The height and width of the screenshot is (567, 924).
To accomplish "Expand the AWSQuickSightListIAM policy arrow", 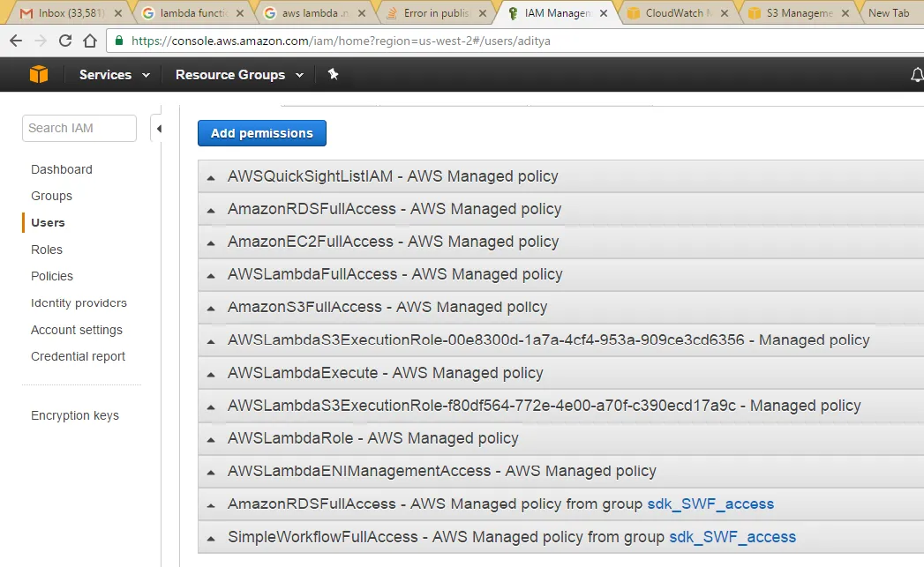I will pos(211,177).
